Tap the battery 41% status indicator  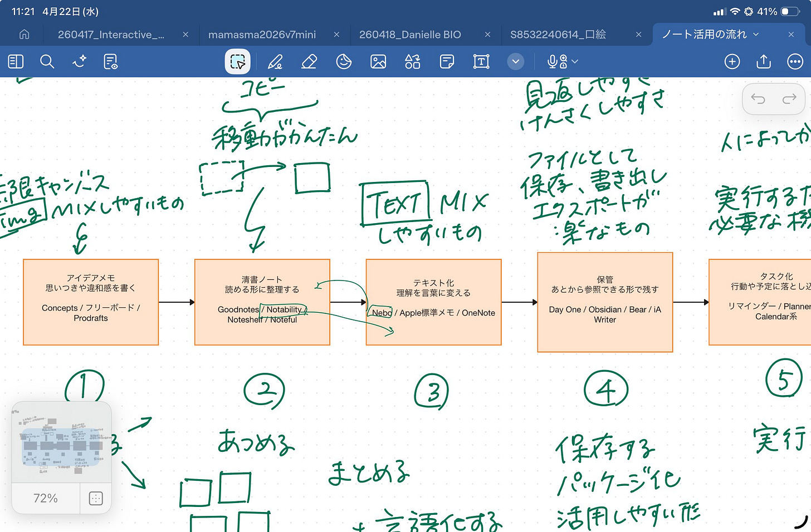778,12
